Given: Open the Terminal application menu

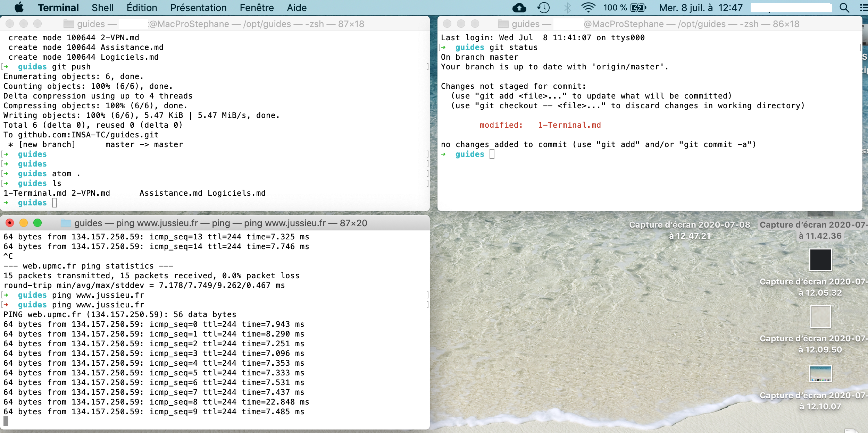Looking at the screenshot, I should click(58, 8).
